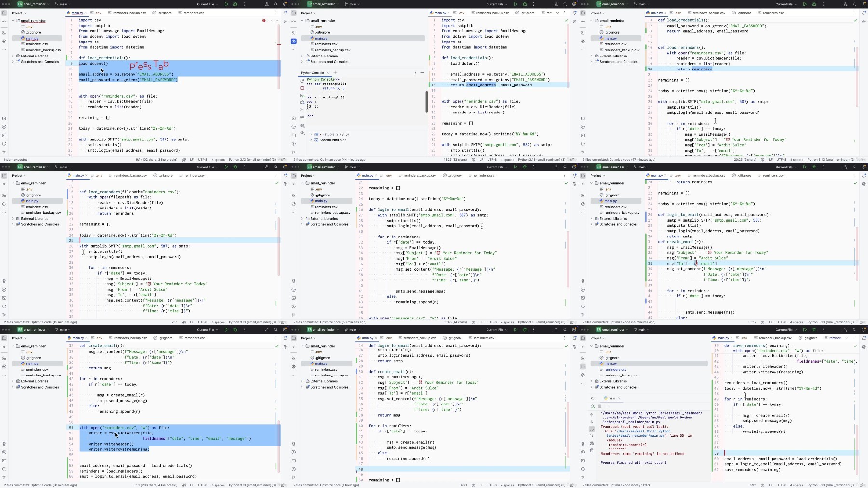Viewport: 868px width, 488px height.
Task: Show hidden editor tabs chevron in Run panel window
Action: point(847,338)
